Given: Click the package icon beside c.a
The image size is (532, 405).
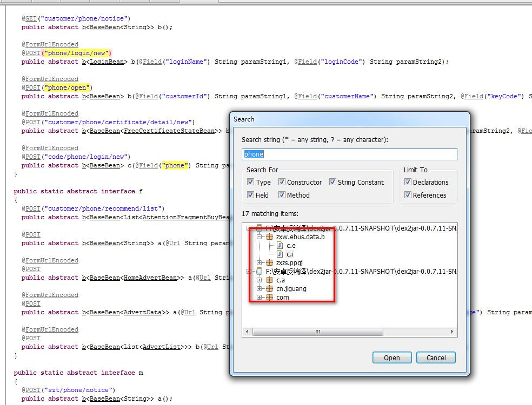Looking at the screenshot, I should [x=269, y=280].
